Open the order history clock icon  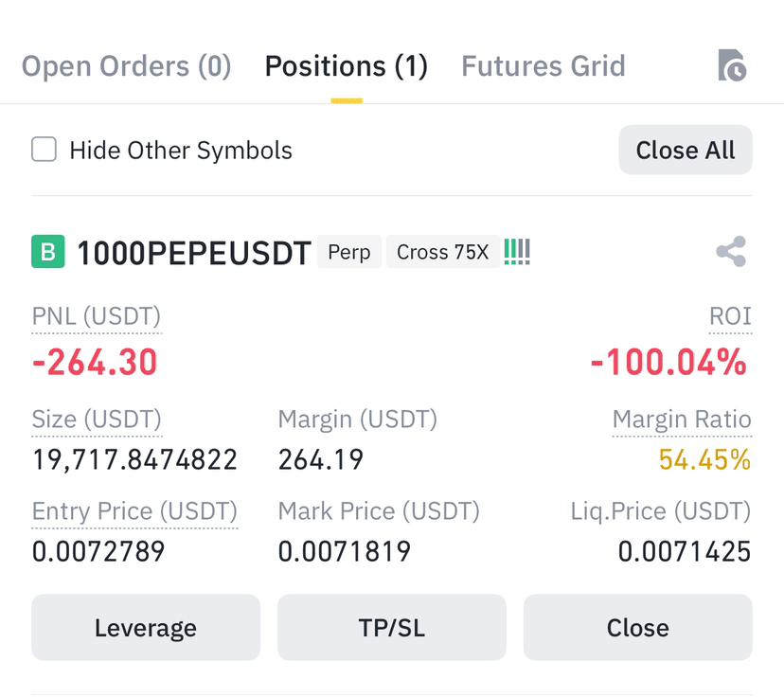732,65
